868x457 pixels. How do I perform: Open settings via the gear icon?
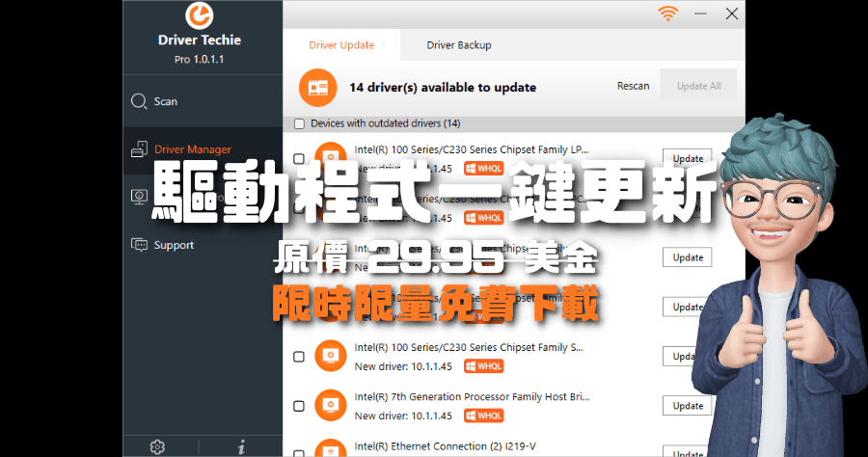point(157,446)
